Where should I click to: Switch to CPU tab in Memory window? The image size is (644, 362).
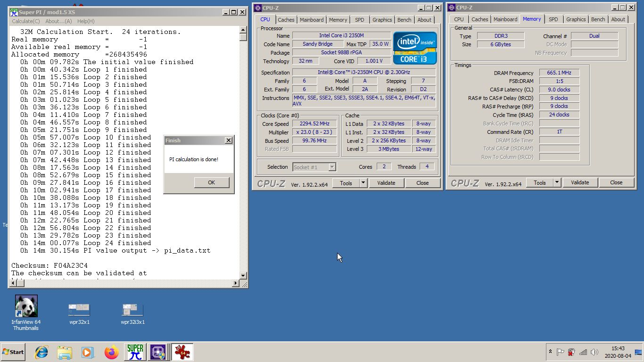coord(459,19)
